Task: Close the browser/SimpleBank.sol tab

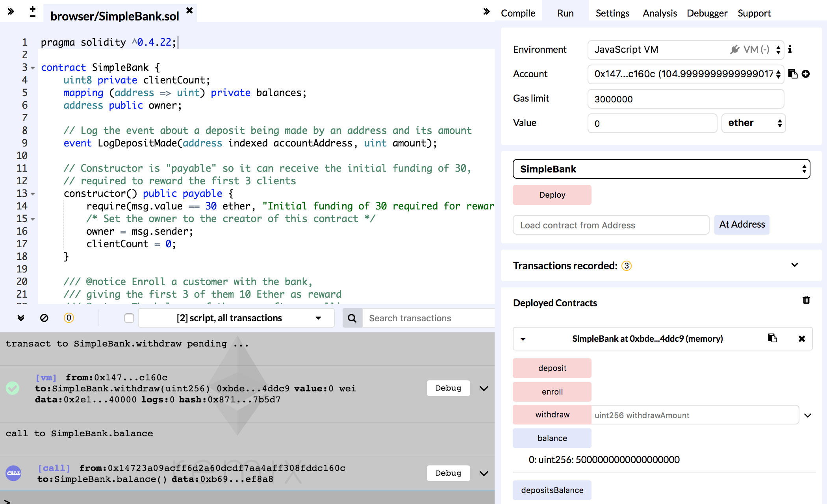Action: [189, 11]
